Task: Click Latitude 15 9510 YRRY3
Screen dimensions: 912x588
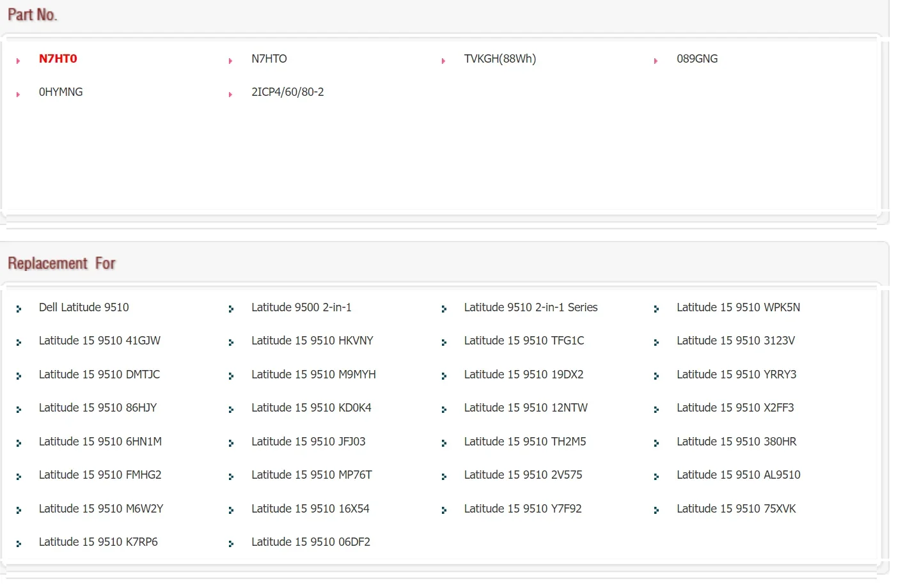Action: tap(737, 375)
